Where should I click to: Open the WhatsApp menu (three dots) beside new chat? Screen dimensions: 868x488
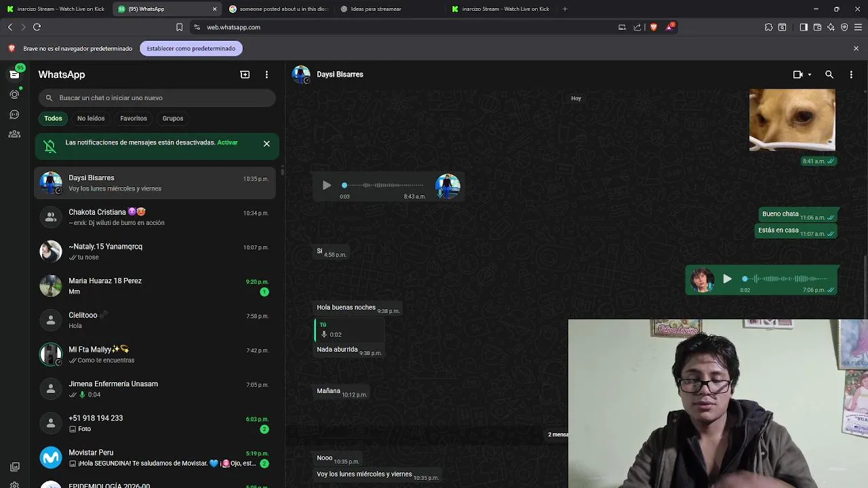(267, 75)
